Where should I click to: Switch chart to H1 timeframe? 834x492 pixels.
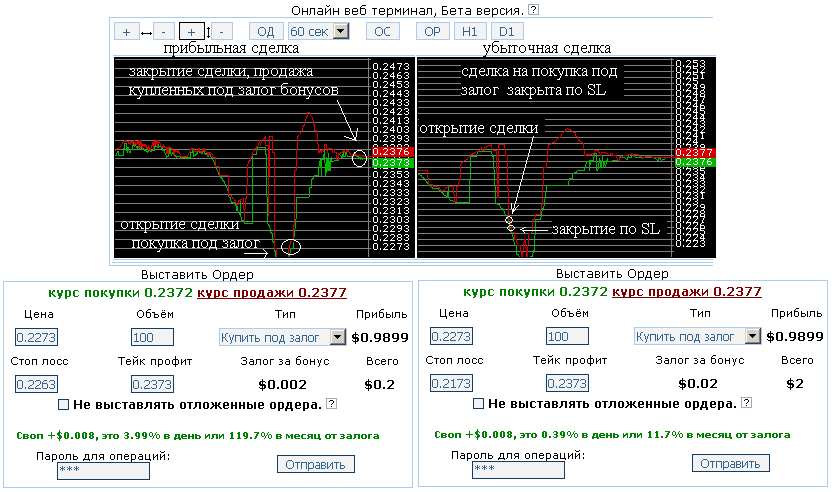pos(470,32)
